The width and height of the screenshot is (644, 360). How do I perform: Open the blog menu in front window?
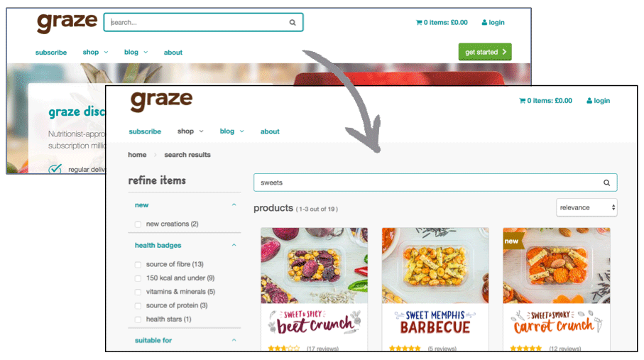point(231,131)
